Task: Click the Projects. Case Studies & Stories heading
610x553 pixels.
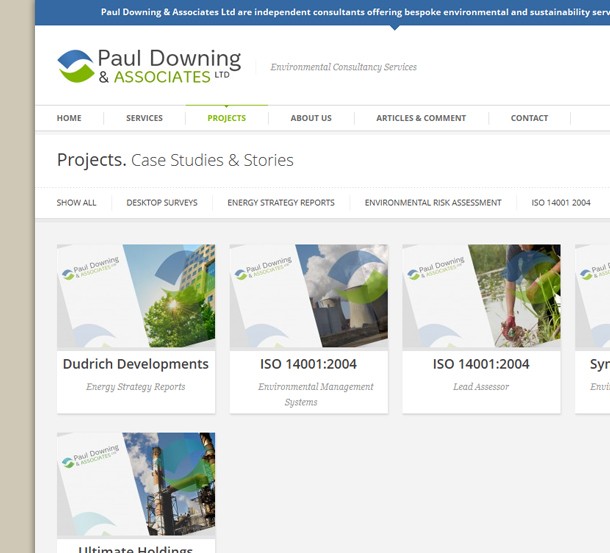Action: [175, 160]
